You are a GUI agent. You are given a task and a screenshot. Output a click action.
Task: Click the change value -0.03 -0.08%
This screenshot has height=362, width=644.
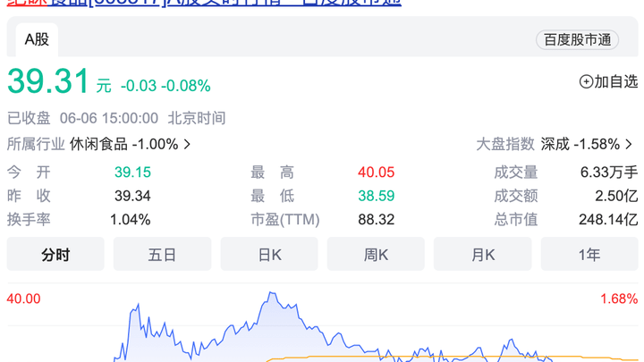[165, 86]
